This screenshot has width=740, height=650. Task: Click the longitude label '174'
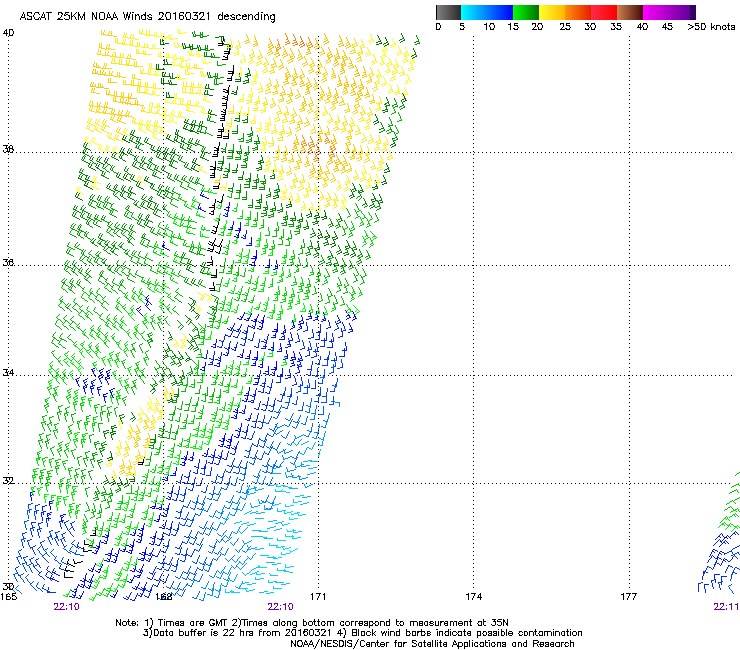(x=473, y=597)
